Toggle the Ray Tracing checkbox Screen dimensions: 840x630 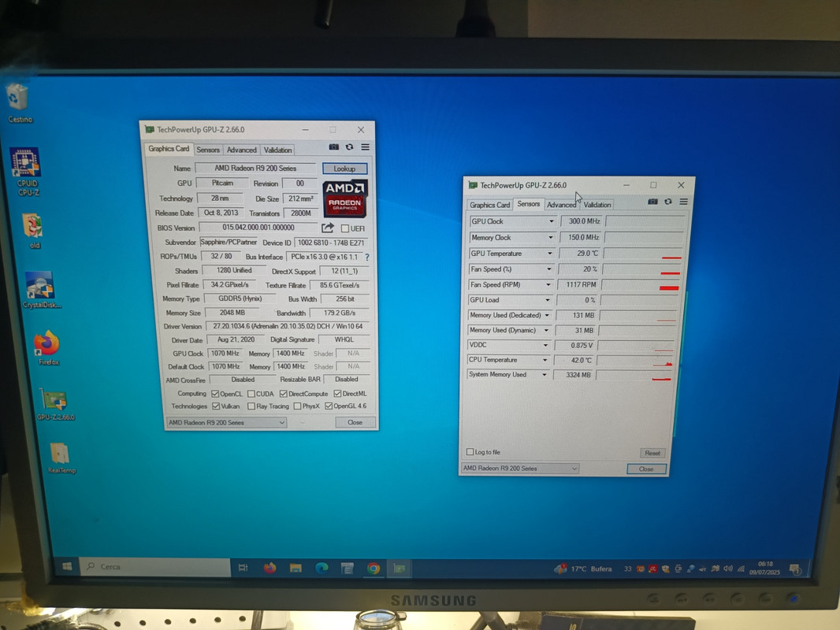point(251,406)
